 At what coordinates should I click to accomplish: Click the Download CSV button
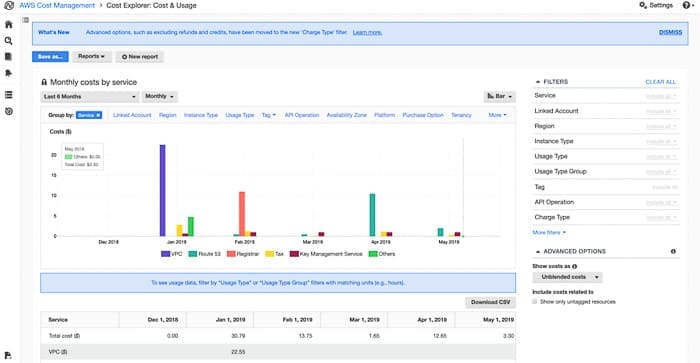pyautogui.click(x=490, y=302)
